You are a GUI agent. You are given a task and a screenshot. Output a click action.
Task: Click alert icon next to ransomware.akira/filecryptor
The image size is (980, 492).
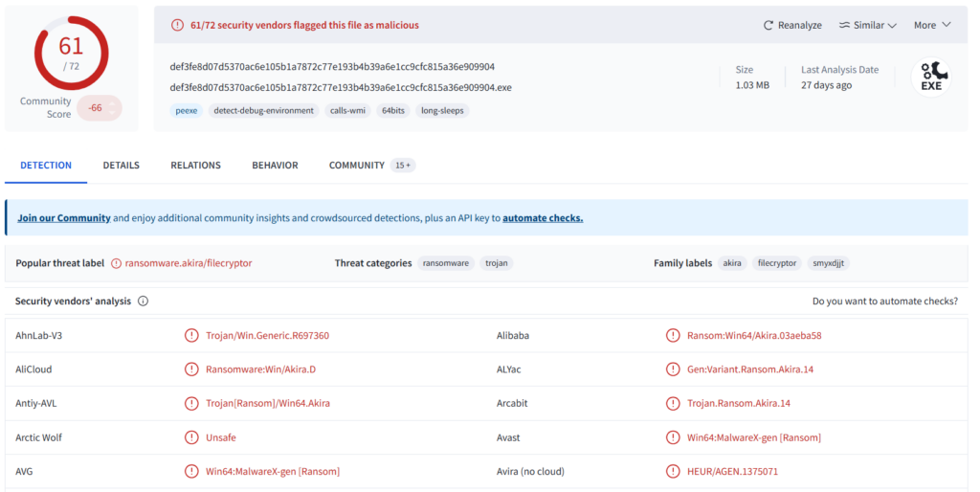click(x=117, y=263)
